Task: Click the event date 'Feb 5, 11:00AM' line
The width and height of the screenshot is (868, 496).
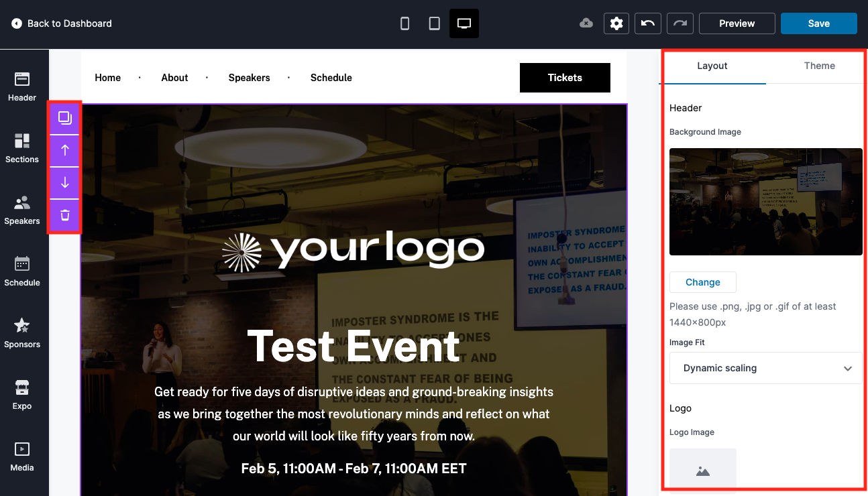Action: click(354, 469)
